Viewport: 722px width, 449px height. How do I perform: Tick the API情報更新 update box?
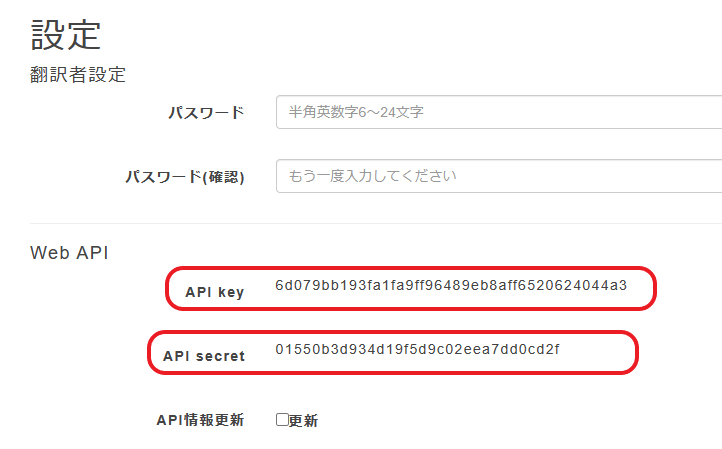click(282, 421)
